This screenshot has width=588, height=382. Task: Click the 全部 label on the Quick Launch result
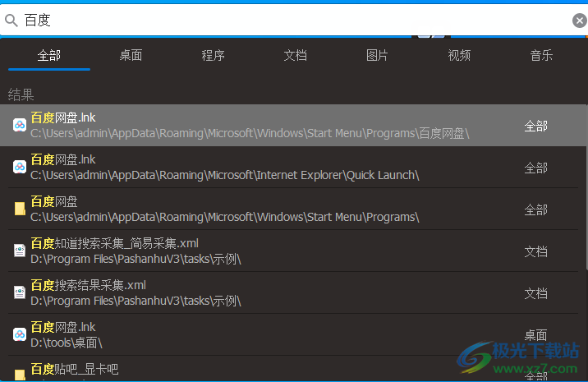tap(536, 168)
